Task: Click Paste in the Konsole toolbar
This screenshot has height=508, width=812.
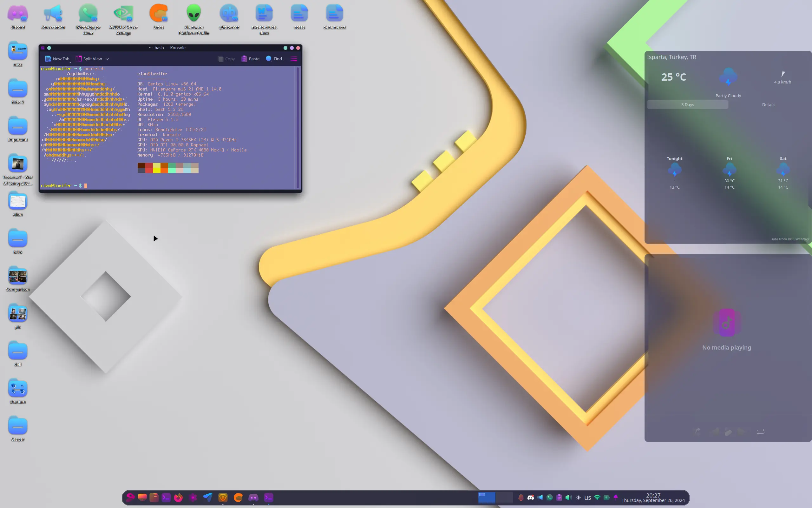Action: 250,59
